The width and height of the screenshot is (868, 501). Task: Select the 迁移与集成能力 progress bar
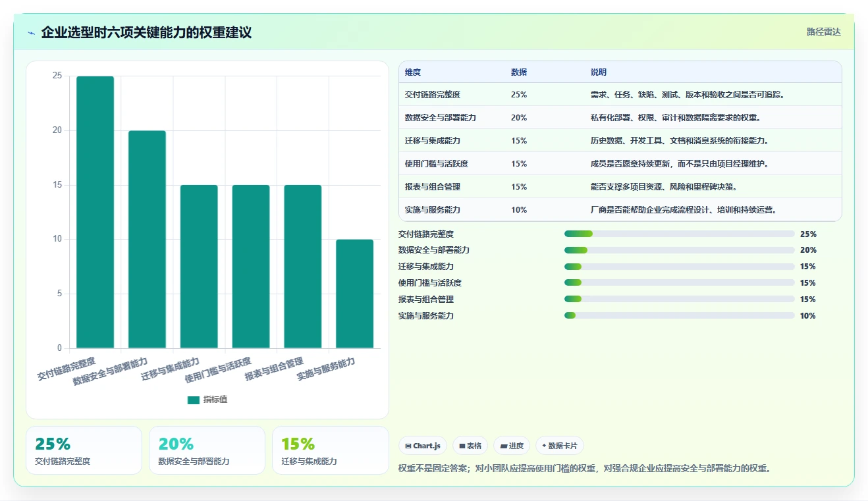pos(679,267)
